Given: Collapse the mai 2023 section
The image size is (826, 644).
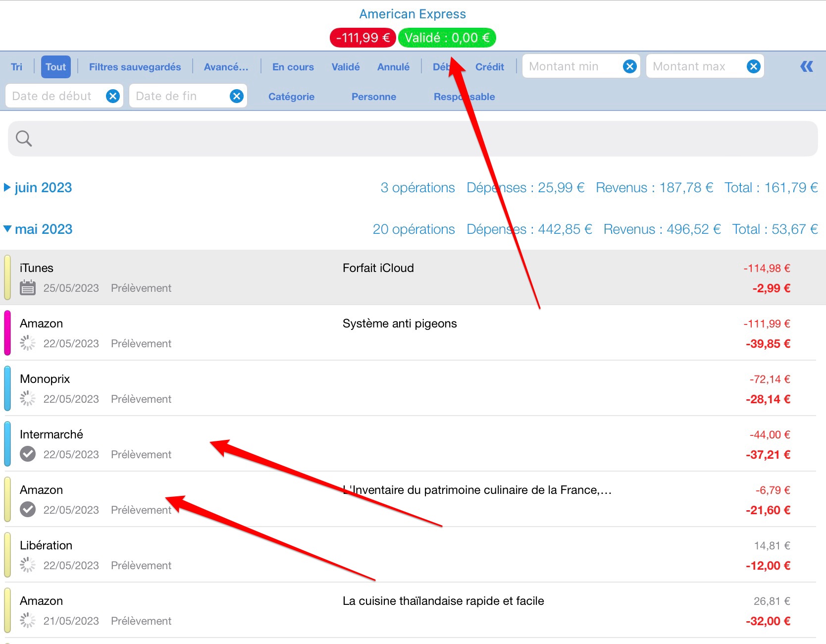Looking at the screenshot, I should pyautogui.click(x=7, y=229).
